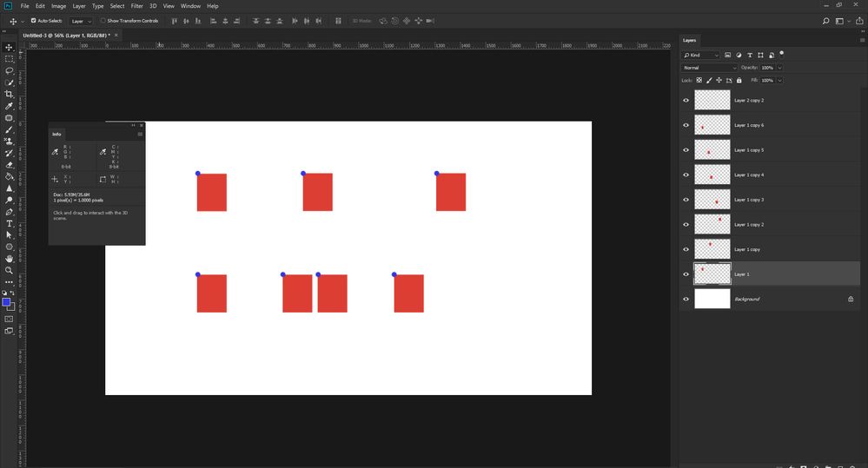Hide the Layer 1 copy 3 layer
This screenshot has width=868, height=468.
tap(686, 200)
